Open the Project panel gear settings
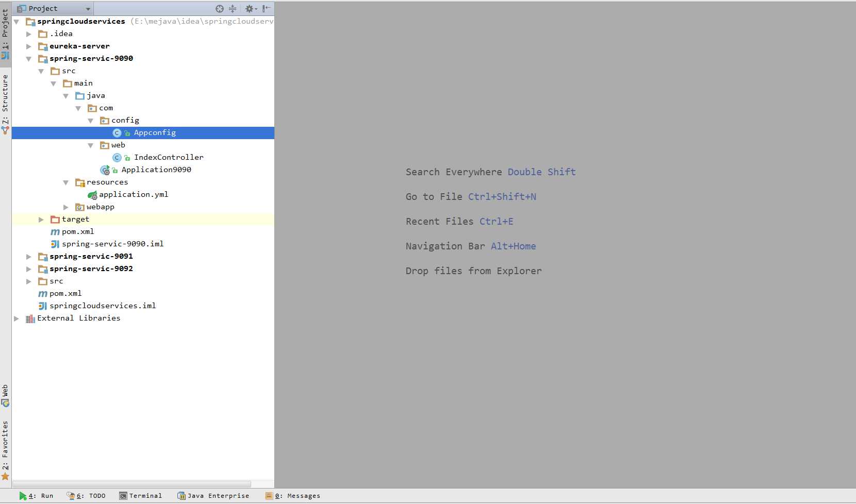Screen dimensions: 856x504 click(x=251, y=9)
